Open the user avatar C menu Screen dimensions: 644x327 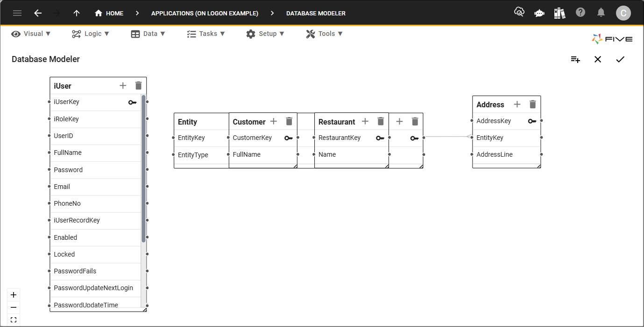click(x=623, y=13)
